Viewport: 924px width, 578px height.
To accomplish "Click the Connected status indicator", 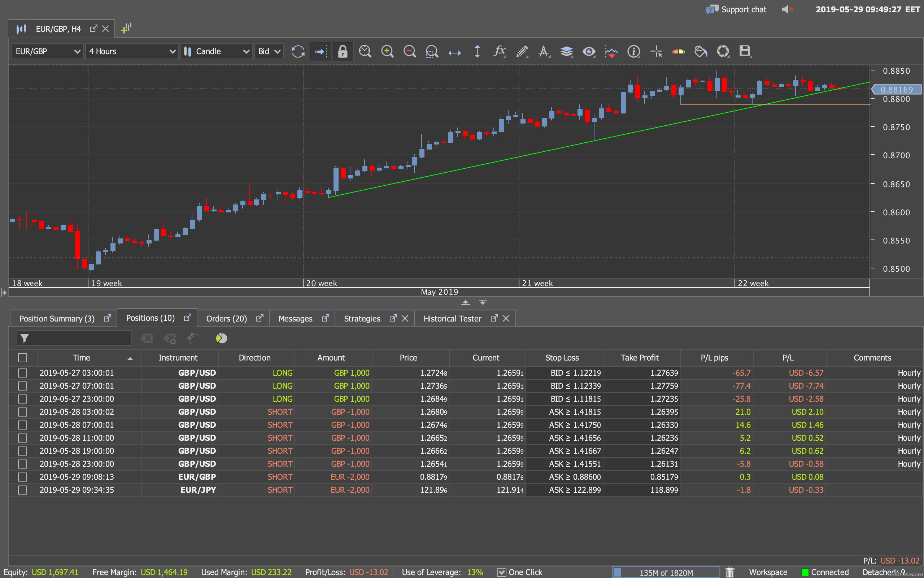I will tap(825, 572).
